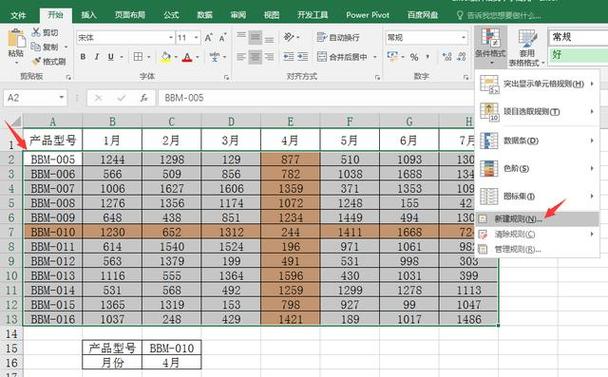
Task: Toggle Underline formatting
Action: (111, 57)
